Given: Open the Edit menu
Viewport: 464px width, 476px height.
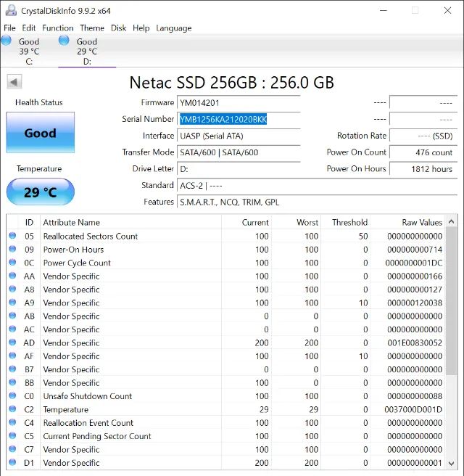Looking at the screenshot, I should [29, 28].
